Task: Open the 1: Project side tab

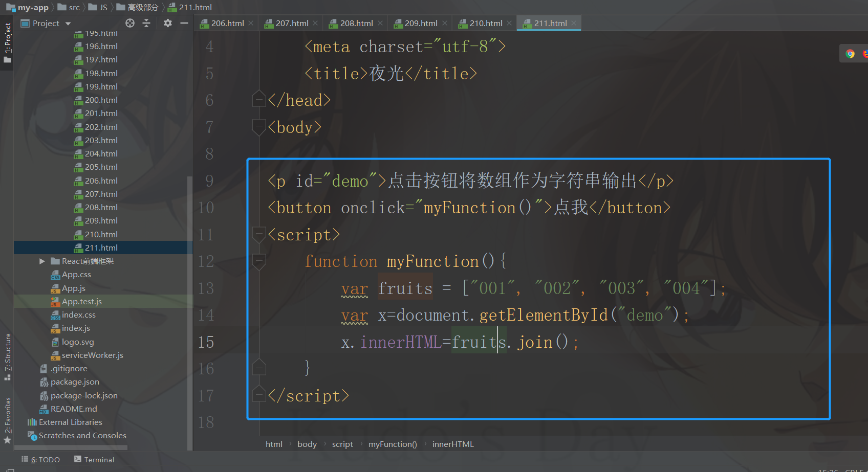Action: (x=7, y=43)
